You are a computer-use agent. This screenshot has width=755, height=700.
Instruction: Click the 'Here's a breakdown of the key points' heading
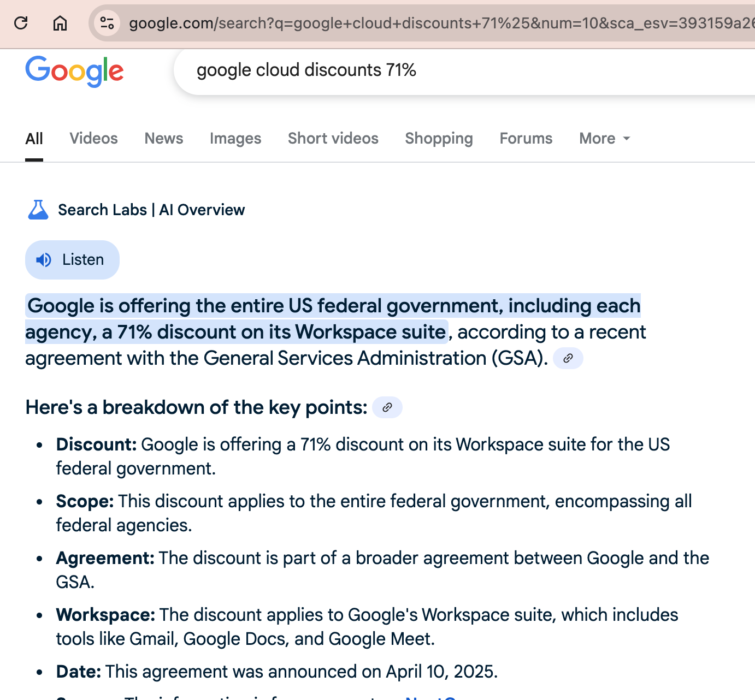tap(197, 407)
